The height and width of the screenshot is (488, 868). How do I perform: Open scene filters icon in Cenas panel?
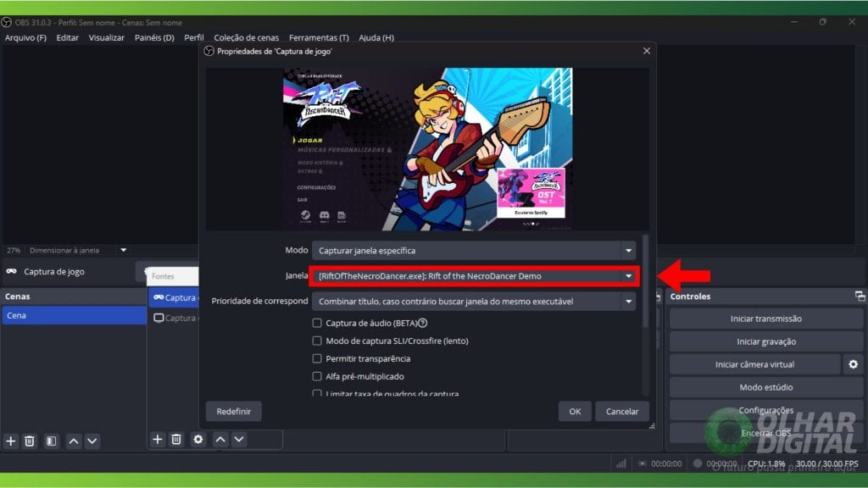(51, 441)
